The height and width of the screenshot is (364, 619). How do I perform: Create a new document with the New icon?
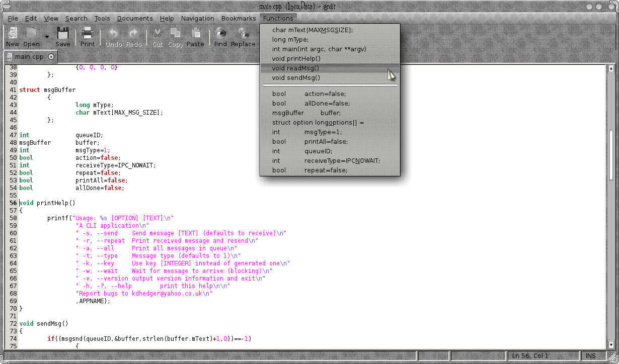(13, 37)
